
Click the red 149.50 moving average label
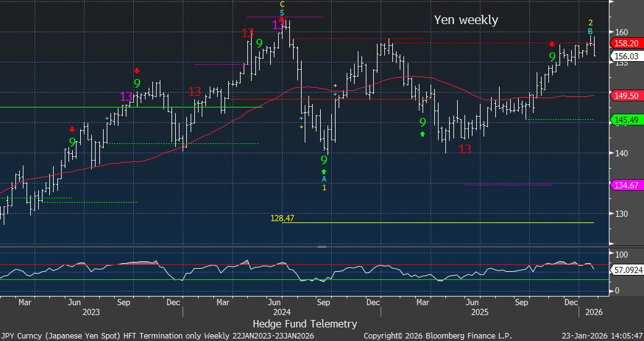click(x=626, y=96)
